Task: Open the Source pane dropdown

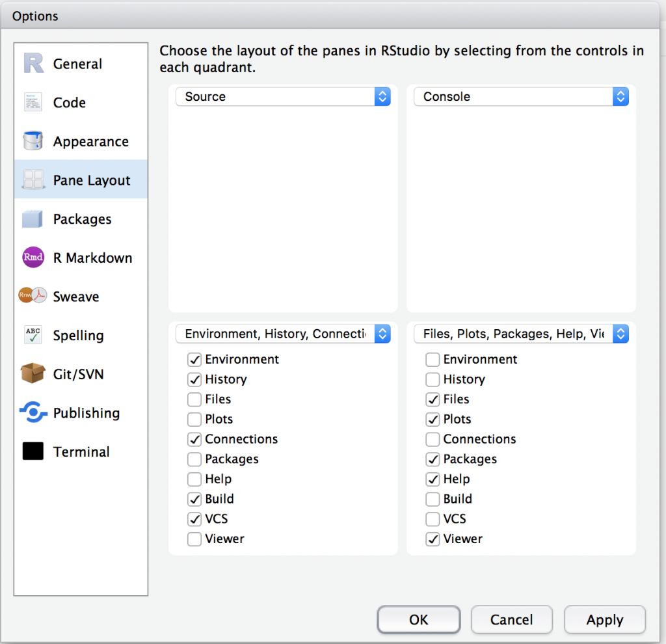Action: (283, 97)
